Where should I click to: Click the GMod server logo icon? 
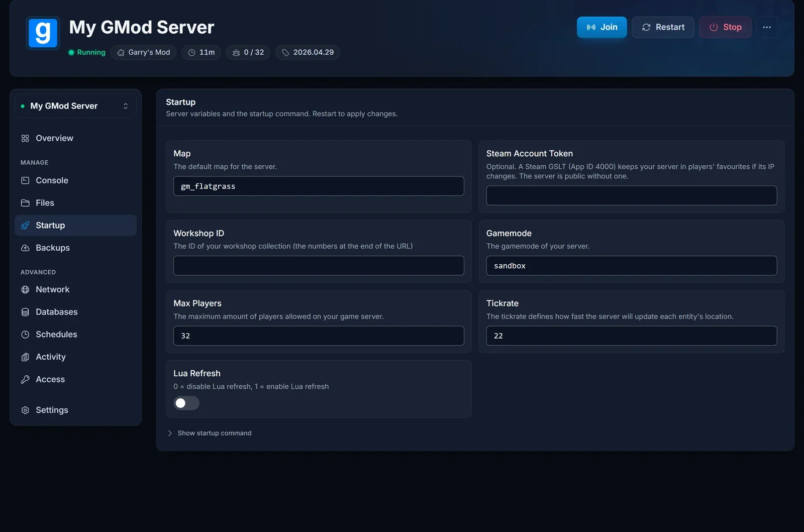(43, 33)
